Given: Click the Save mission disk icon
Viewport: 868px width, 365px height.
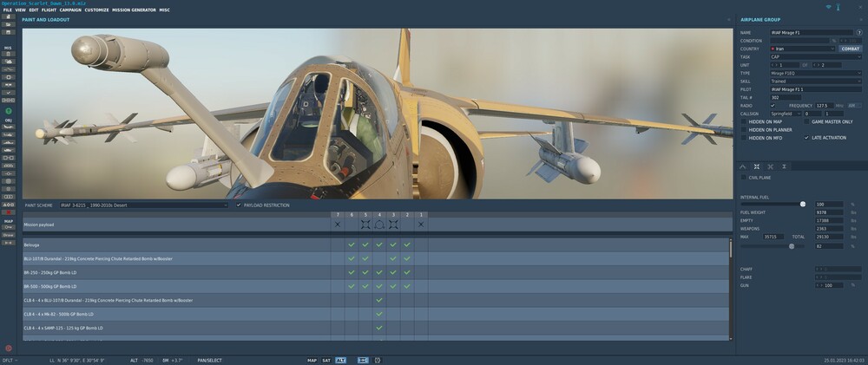Looking at the screenshot, I should pyautogui.click(x=9, y=32).
